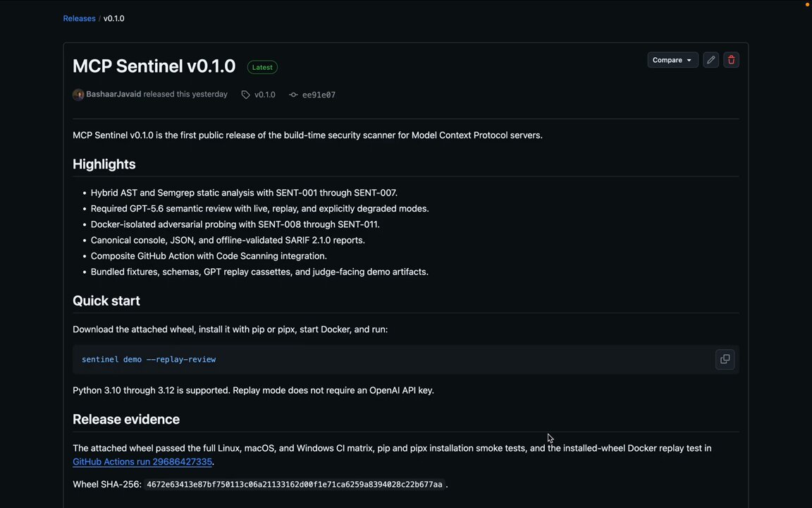Click the trash delete release icon

[x=731, y=59]
